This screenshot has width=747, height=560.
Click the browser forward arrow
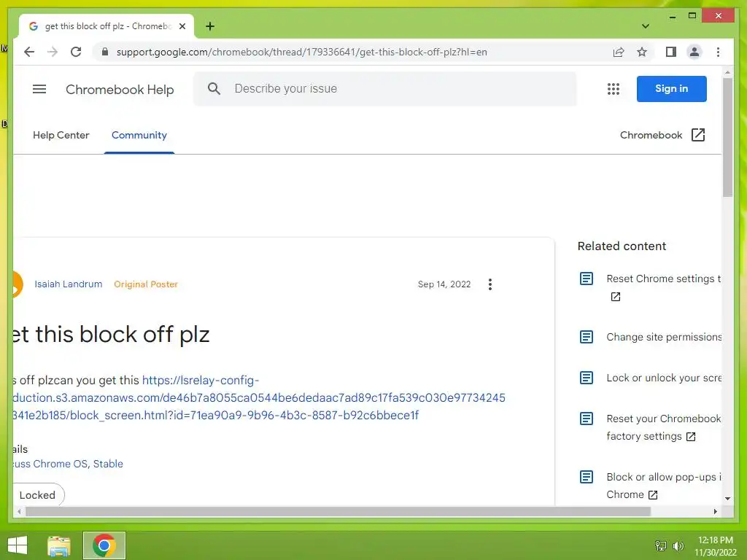point(53,52)
